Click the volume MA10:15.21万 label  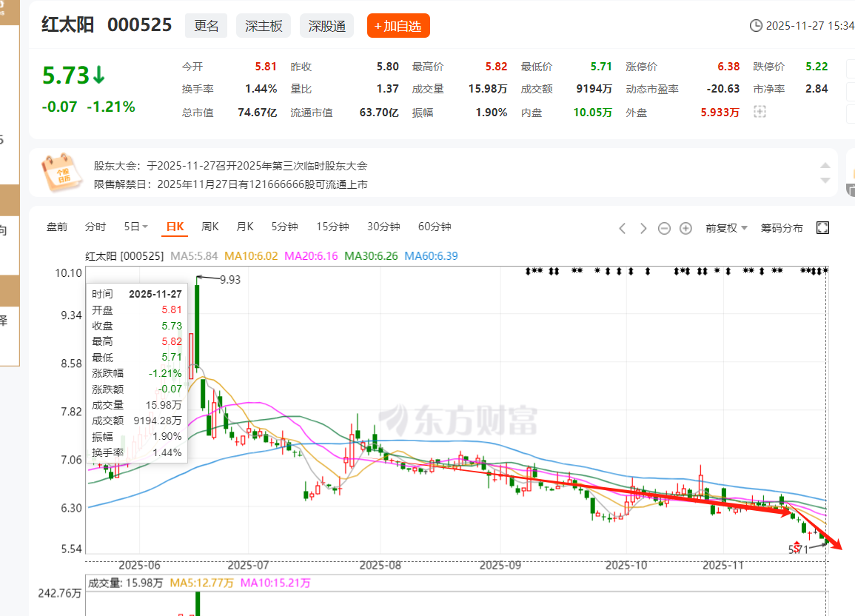(x=275, y=583)
